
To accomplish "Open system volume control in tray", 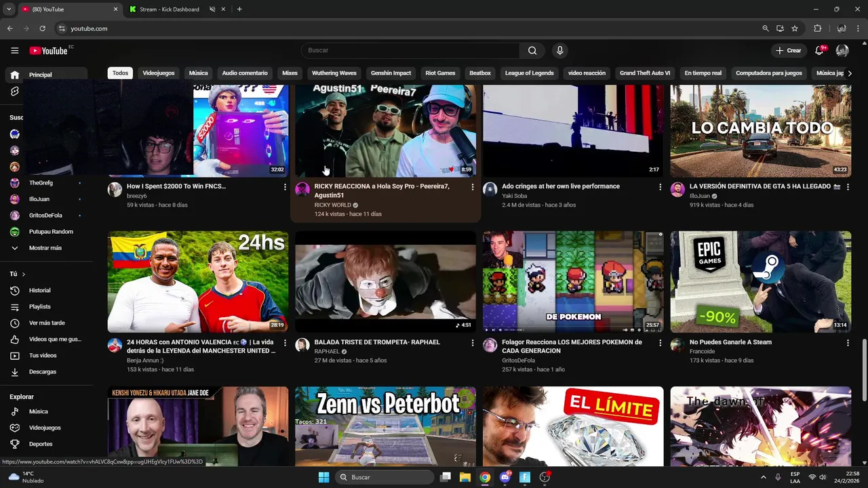I will click(x=823, y=477).
